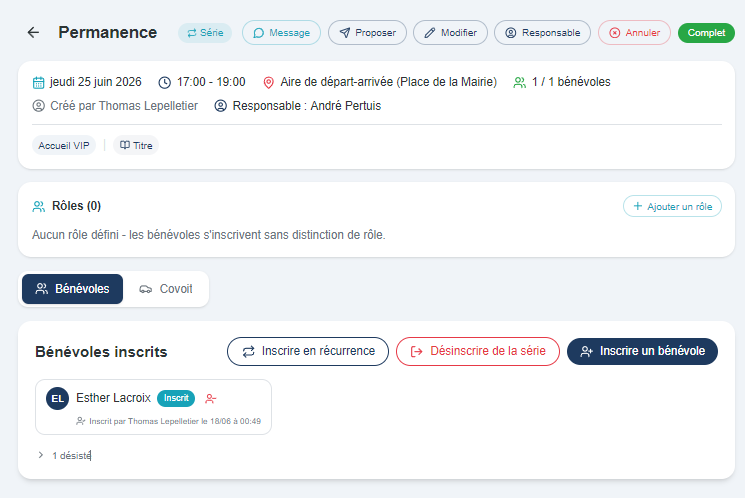Click the Proposer button
This screenshot has width=745, height=498.
367,33
